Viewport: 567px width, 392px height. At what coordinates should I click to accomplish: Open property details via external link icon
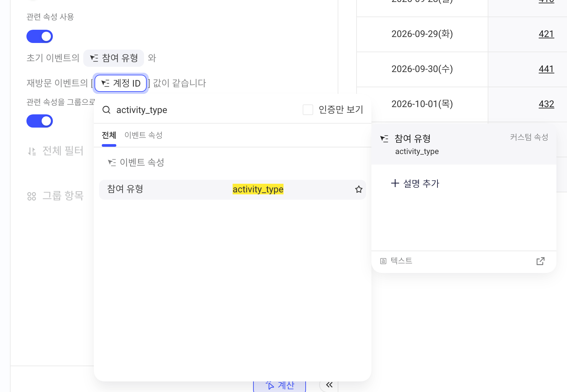541,261
